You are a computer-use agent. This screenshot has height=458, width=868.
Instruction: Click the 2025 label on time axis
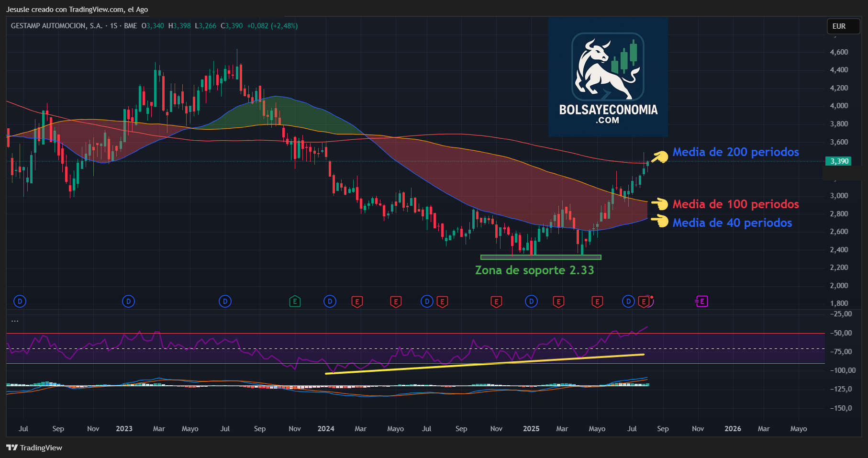[531, 429]
